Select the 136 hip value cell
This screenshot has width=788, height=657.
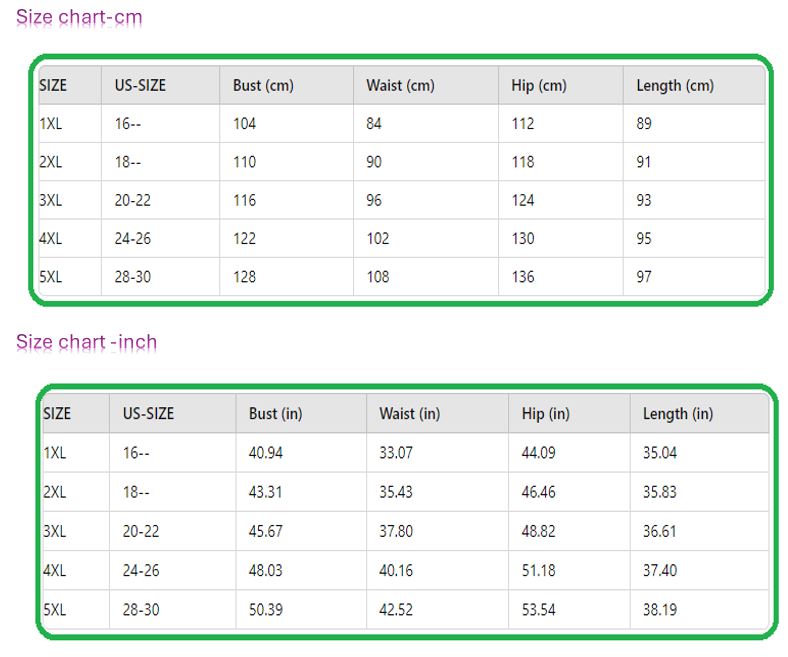click(x=523, y=277)
